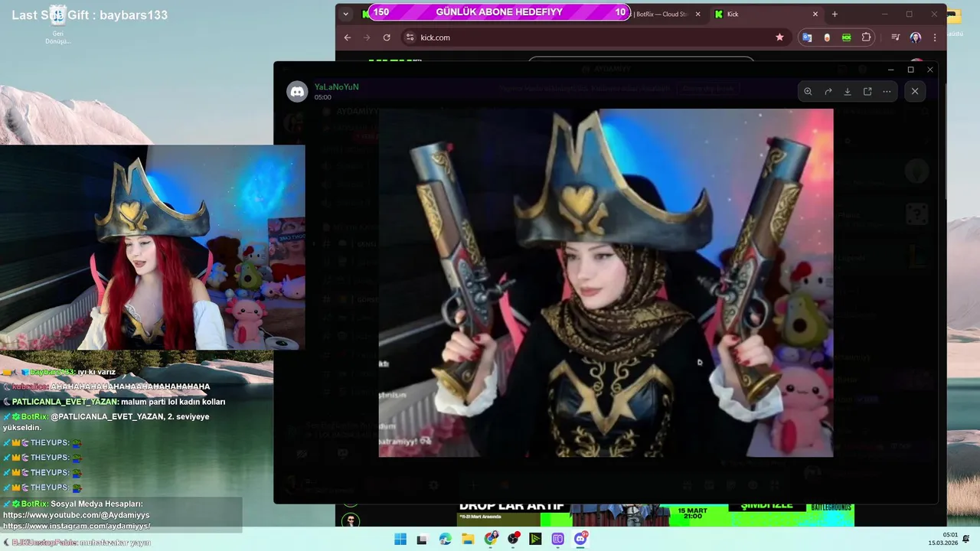This screenshot has height=551, width=980.
Task: Close the Kick tab
Action: (815, 14)
